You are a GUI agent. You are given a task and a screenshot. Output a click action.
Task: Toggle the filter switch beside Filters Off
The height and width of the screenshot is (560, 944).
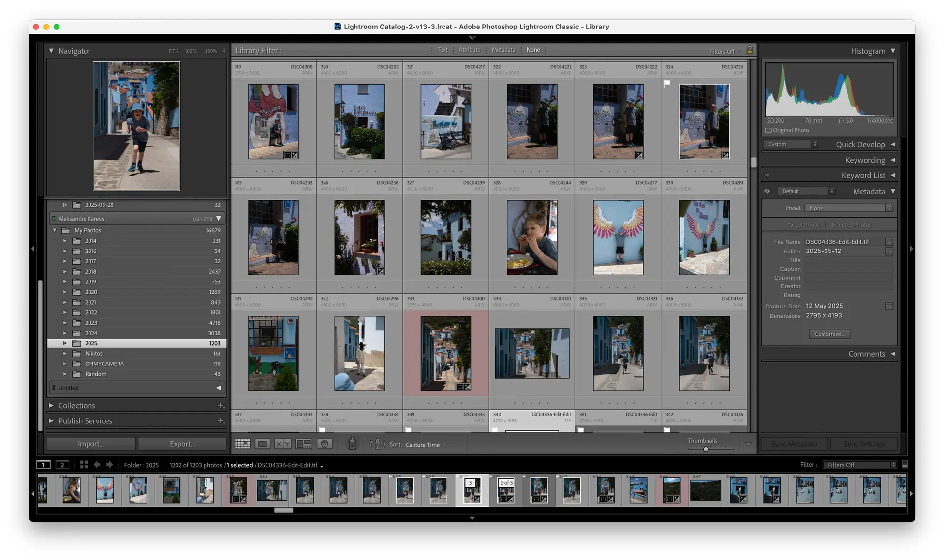(x=905, y=465)
